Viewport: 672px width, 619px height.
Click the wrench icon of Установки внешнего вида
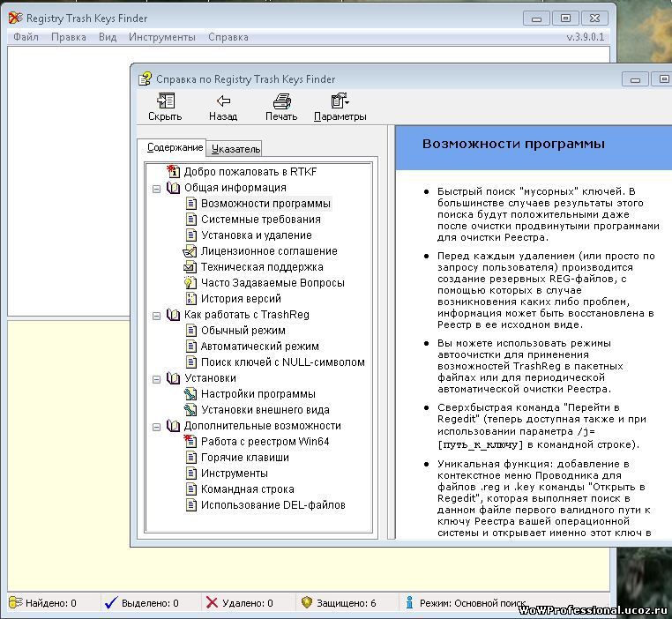[190, 410]
